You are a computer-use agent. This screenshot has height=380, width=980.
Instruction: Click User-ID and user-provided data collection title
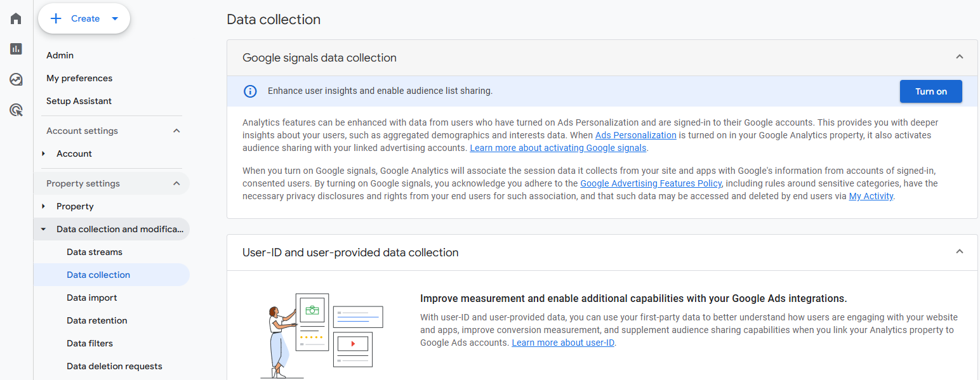(x=350, y=252)
